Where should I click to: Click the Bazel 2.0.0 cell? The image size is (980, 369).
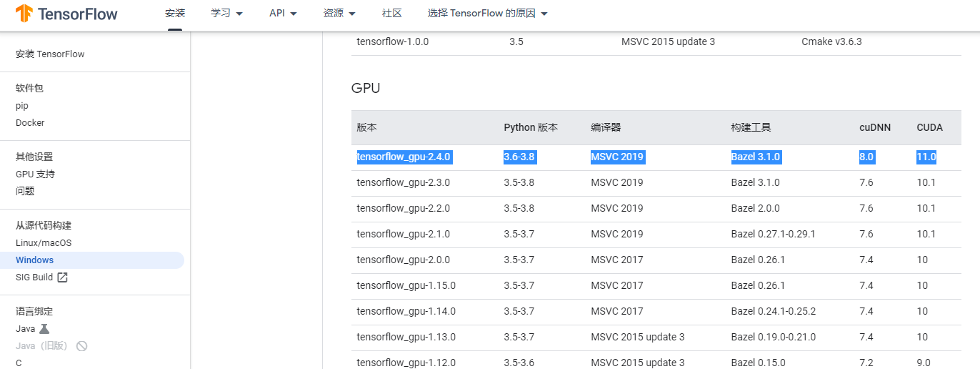[756, 208]
